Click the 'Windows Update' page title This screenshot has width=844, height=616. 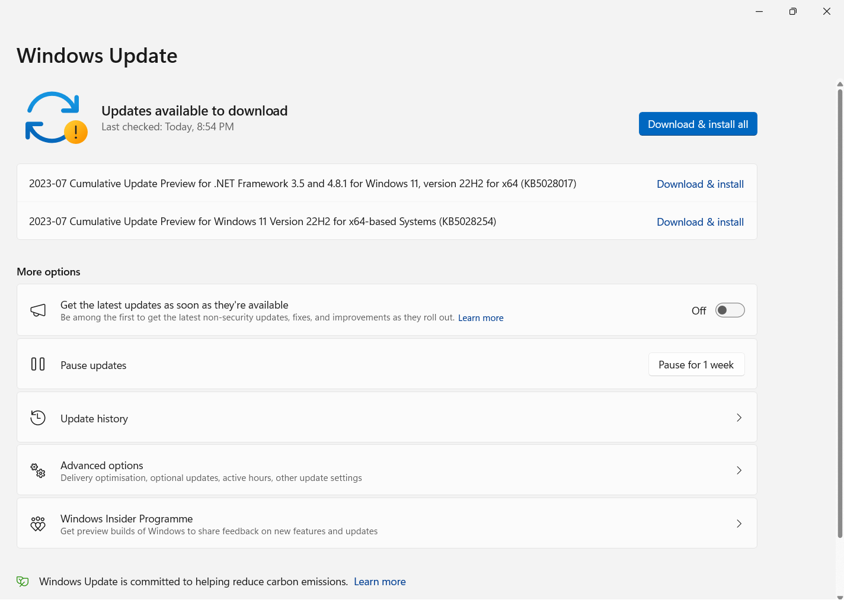pyautogui.click(x=97, y=56)
